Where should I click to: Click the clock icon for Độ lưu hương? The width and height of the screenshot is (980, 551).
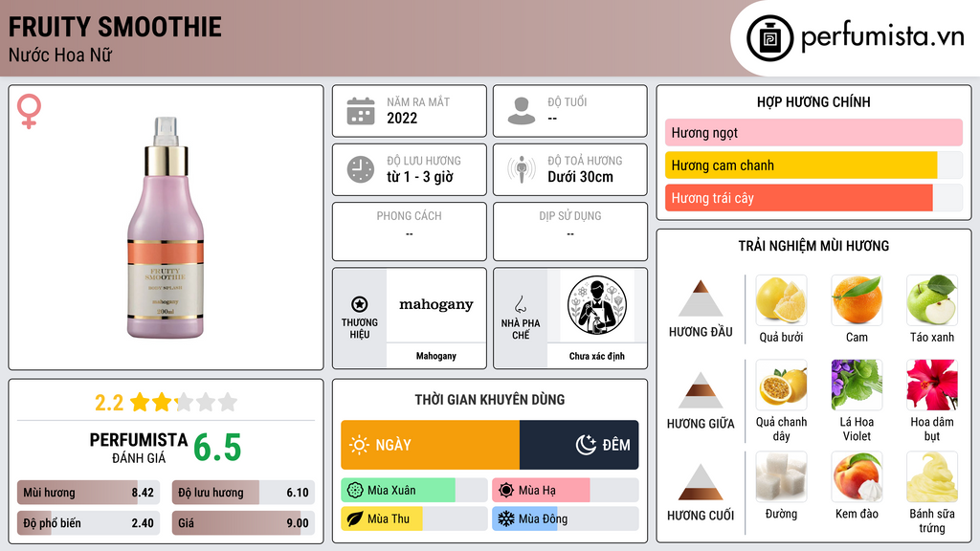361,169
